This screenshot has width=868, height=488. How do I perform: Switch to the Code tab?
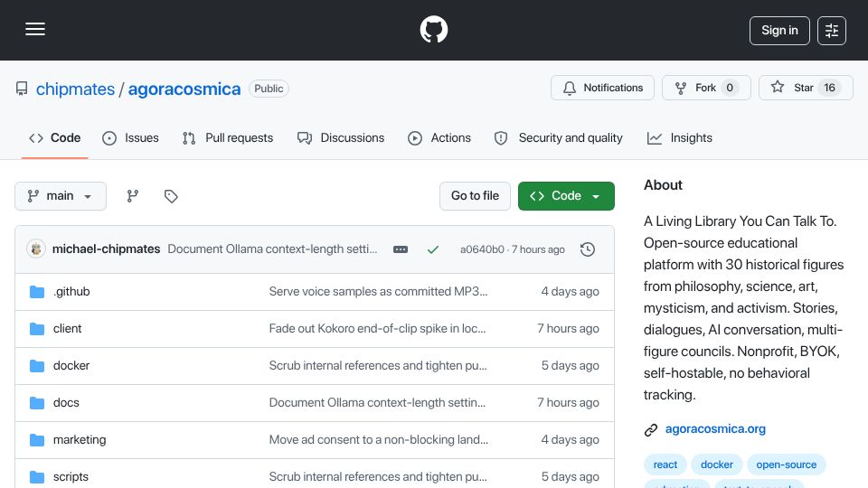(55, 137)
